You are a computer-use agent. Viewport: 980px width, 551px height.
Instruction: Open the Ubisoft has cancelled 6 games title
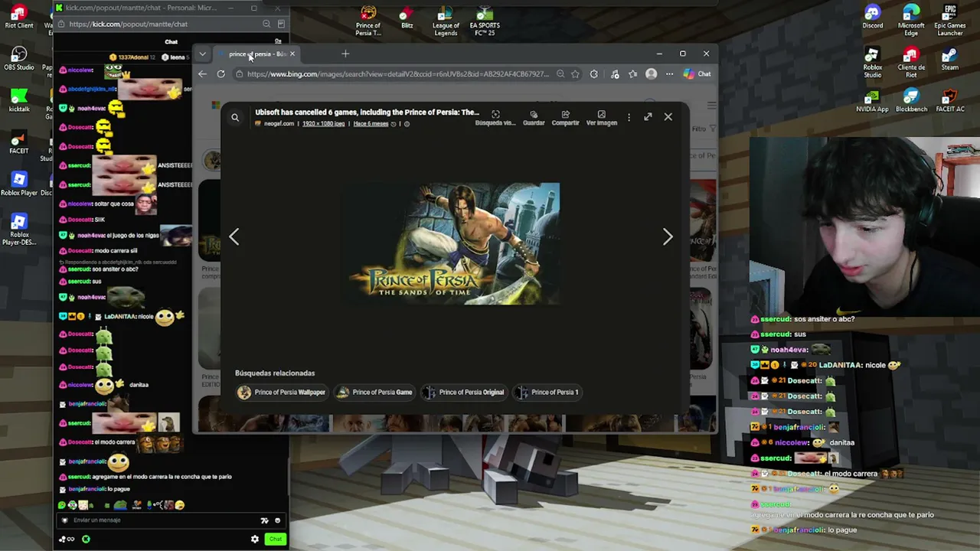click(367, 112)
